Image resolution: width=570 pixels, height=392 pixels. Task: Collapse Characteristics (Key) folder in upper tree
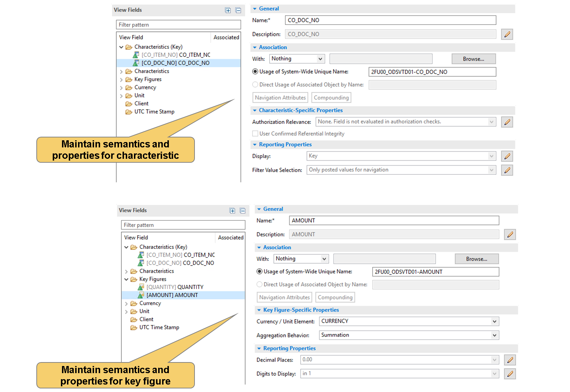(x=121, y=47)
